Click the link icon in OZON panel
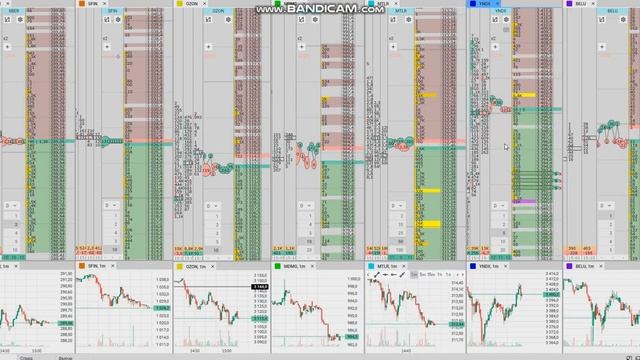Viewport: 640px width, 360px height. tap(209, 19)
